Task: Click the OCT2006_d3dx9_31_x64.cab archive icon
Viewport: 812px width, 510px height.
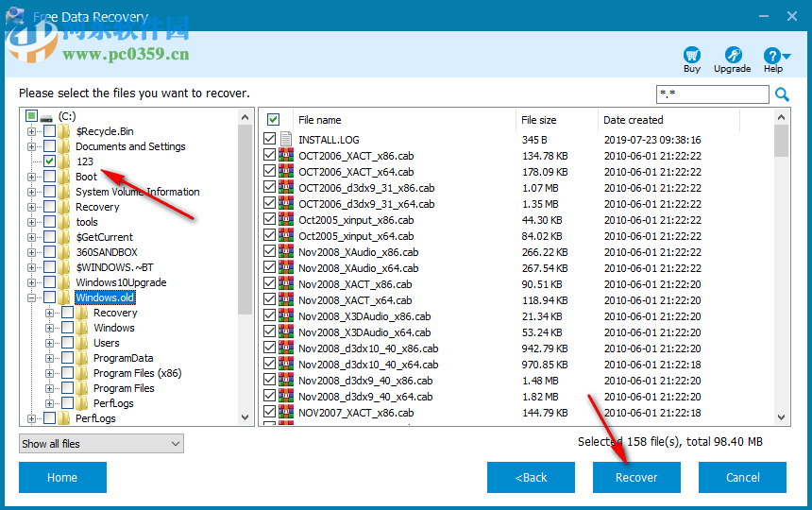Action: (286, 203)
